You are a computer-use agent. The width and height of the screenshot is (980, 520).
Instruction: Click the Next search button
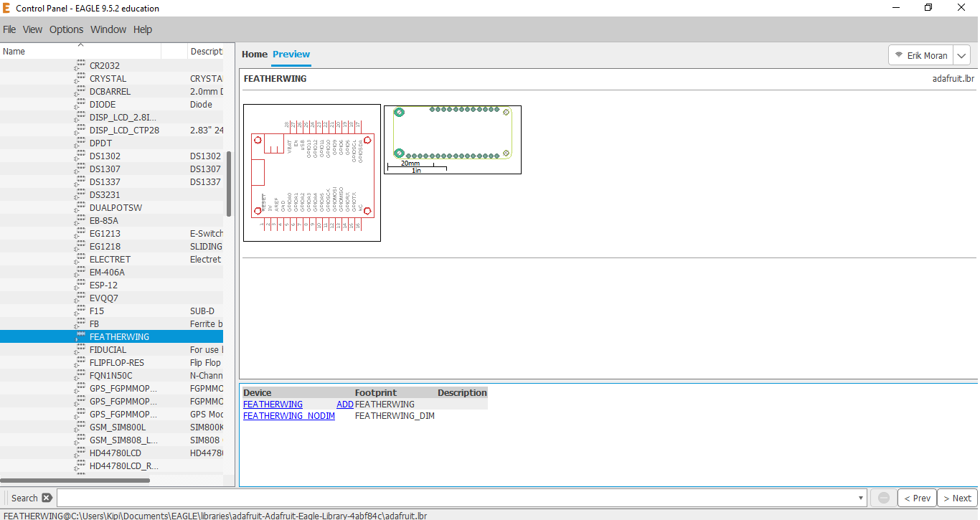coord(957,498)
